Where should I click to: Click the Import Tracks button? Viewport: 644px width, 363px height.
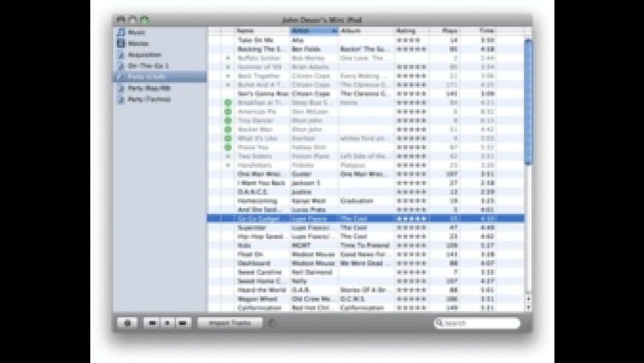tap(229, 323)
